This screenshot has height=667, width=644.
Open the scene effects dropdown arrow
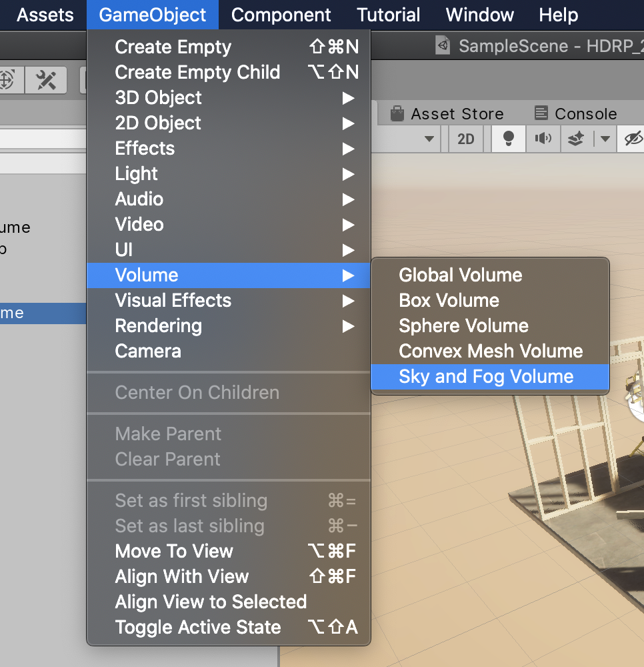[605, 139]
